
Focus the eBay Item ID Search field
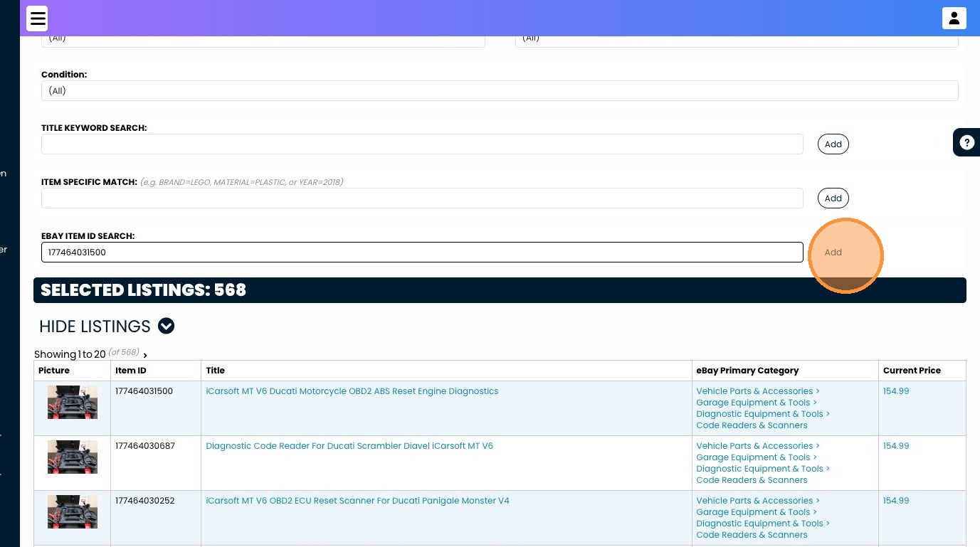click(422, 253)
